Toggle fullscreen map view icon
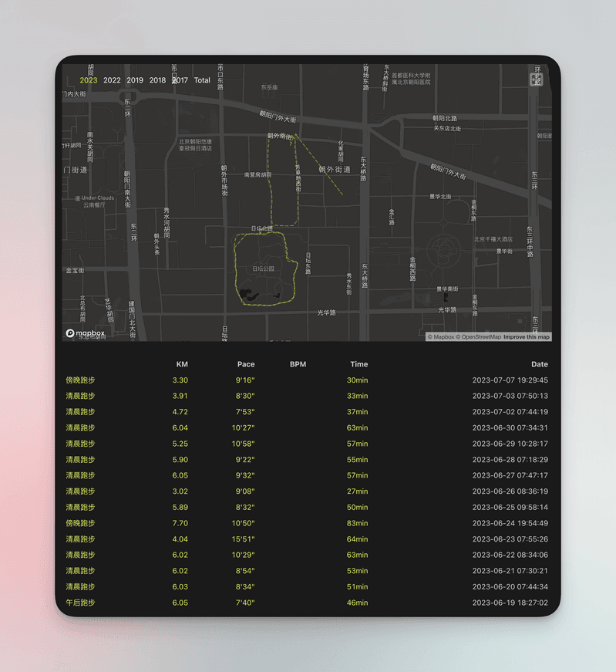Image resolution: width=616 pixels, height=672 pixels. 536,79
